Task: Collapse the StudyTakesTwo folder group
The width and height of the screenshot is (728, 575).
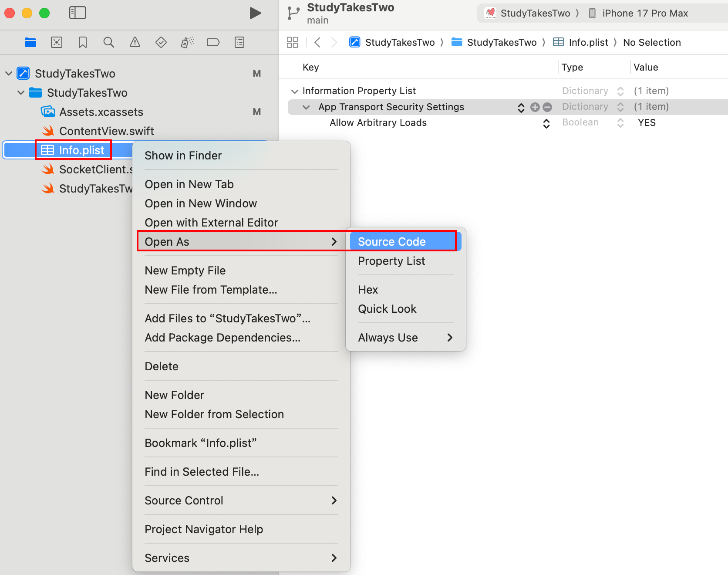Action: (x=21, y=92)
